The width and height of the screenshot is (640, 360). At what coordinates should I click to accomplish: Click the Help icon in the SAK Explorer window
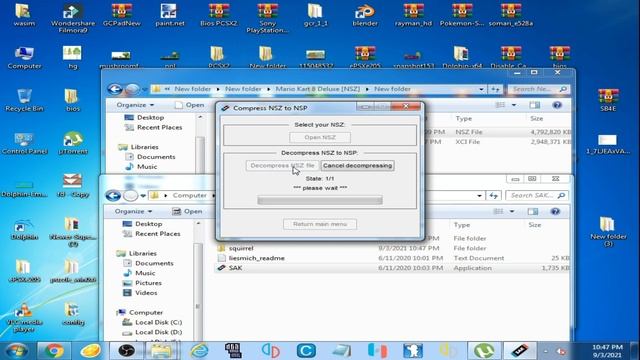pos(555,211)
